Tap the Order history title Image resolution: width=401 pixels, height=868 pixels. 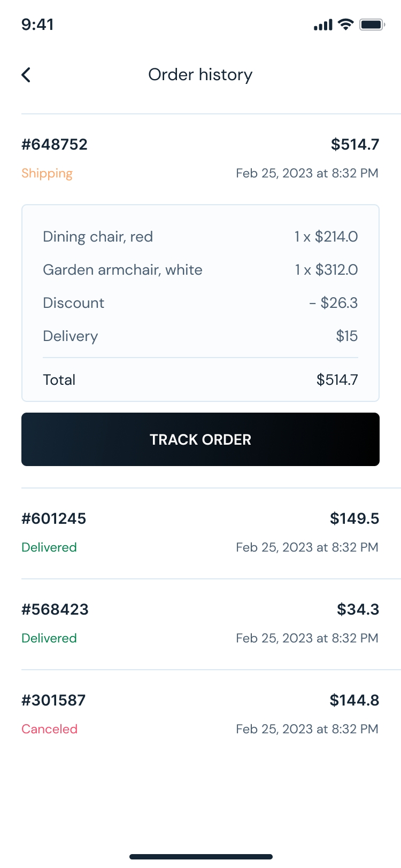click(x=200, y=75)
